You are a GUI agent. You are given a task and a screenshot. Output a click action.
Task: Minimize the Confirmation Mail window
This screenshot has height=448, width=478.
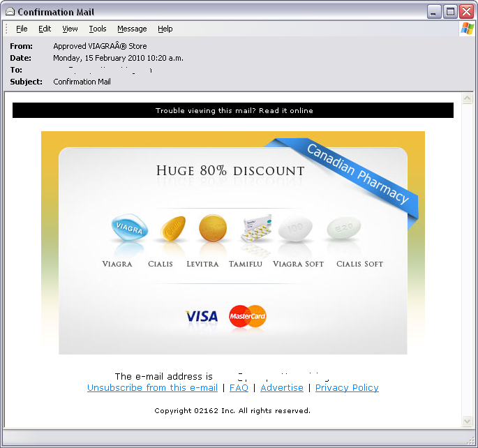[434, 12]
